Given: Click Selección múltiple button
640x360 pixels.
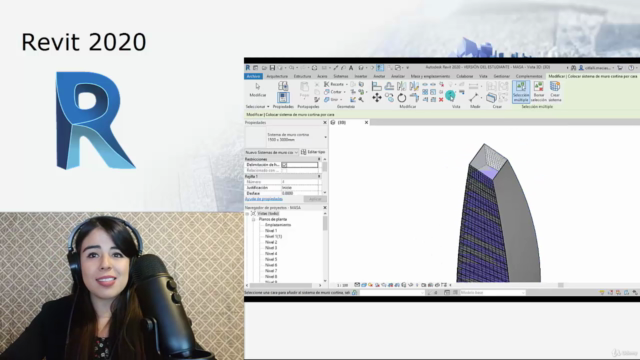Looking at the screenshot, I should (x=521, y=92).
